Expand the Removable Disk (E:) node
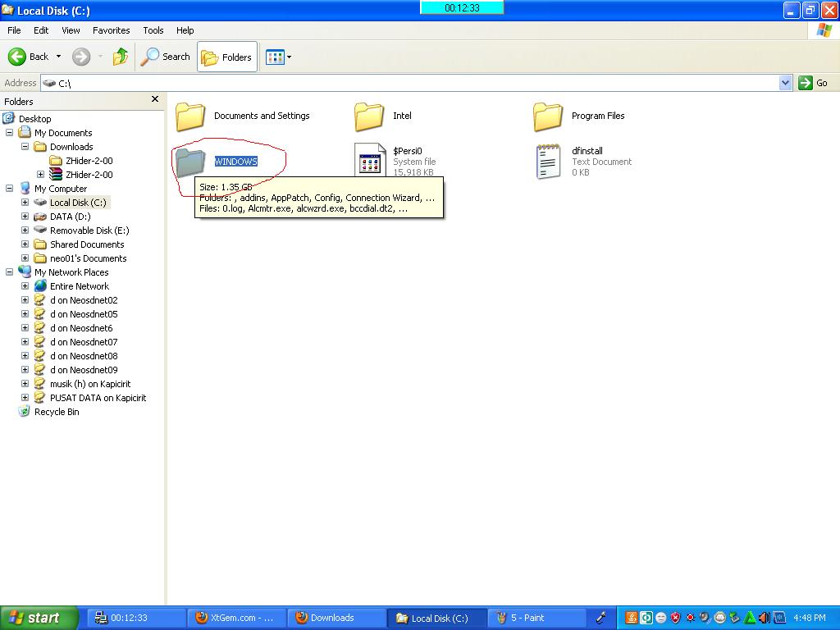This screenshot has height=630, width=840. (x=25, y=230)
